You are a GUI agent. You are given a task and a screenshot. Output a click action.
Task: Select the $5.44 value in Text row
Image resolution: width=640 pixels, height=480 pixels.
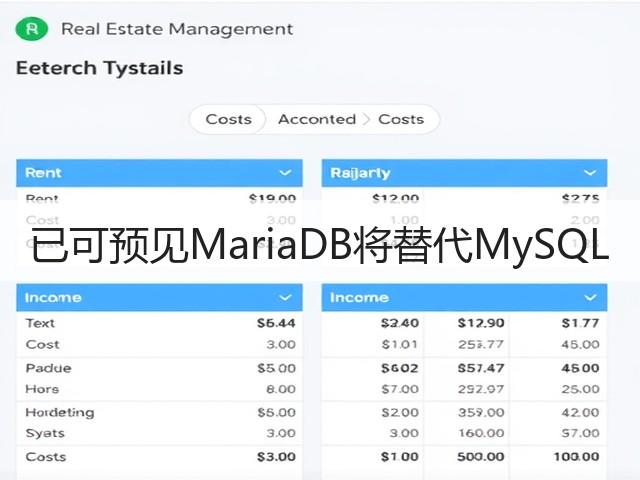point(276,323)
